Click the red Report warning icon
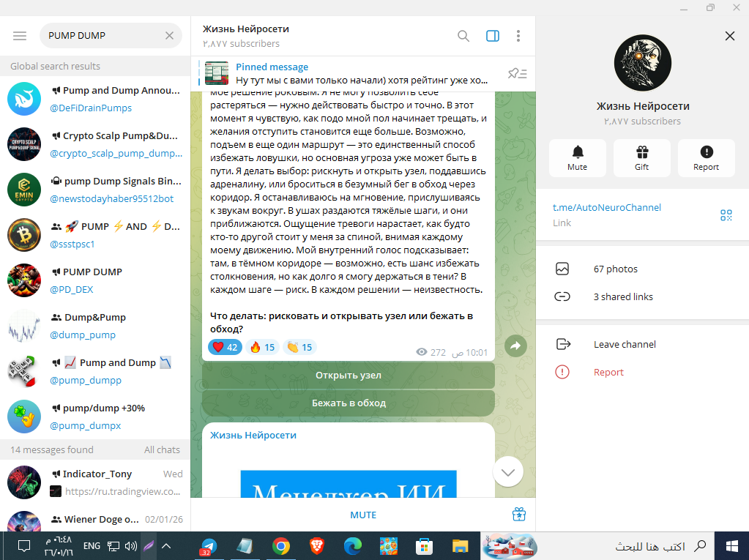 562,372
